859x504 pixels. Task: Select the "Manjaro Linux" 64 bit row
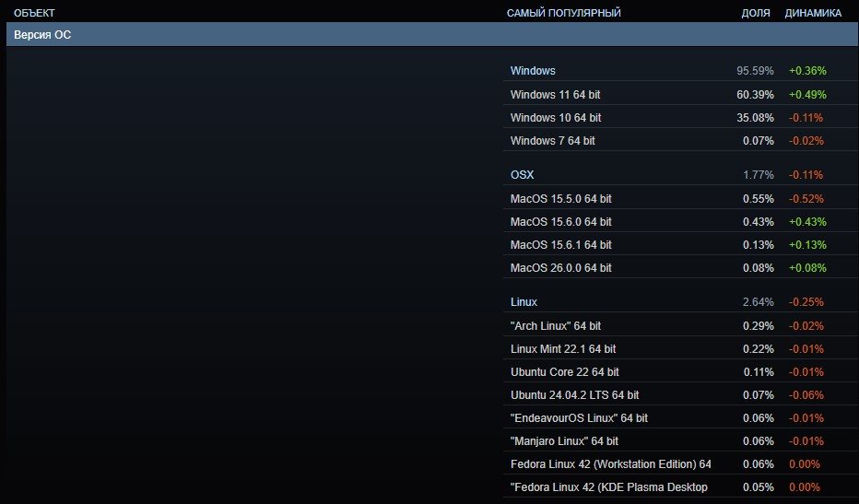pos(680,441)
